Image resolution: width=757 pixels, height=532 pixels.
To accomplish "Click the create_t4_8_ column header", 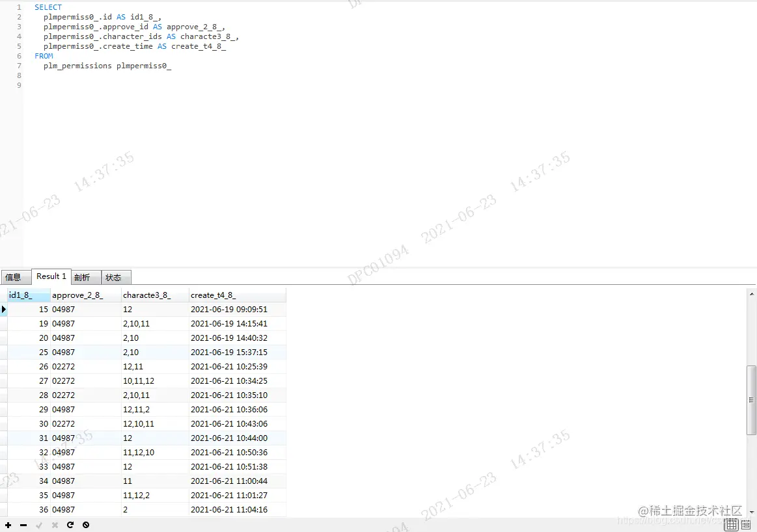I will click(237, 295).
